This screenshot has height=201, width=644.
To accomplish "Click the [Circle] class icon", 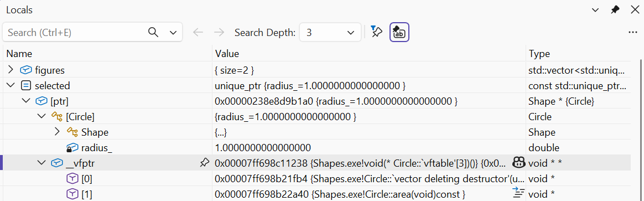I will 56,117.
